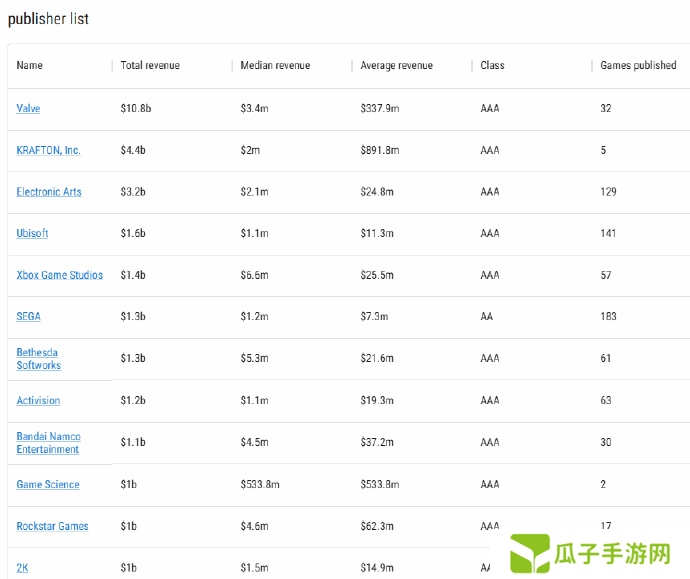Sort by the Median revenue column header
Image resolution: width=690 pixels, height=579 pixels.
coord(275,65)
